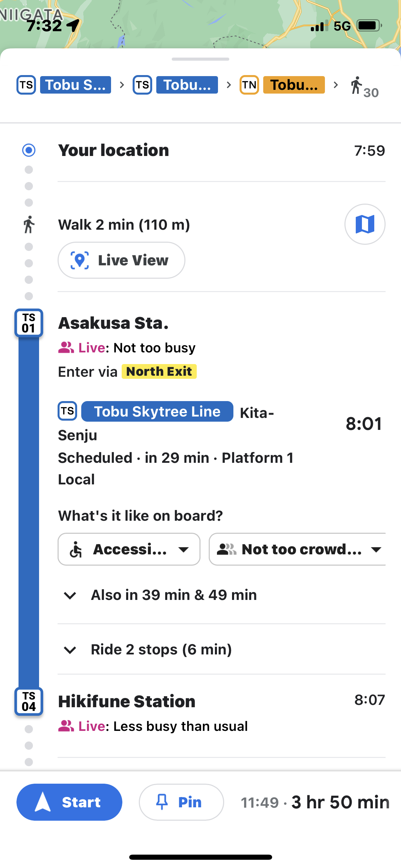This screenshot has width=401, height=868.
Task: Pin this route with the Pin button
Action: click(181, 802)
